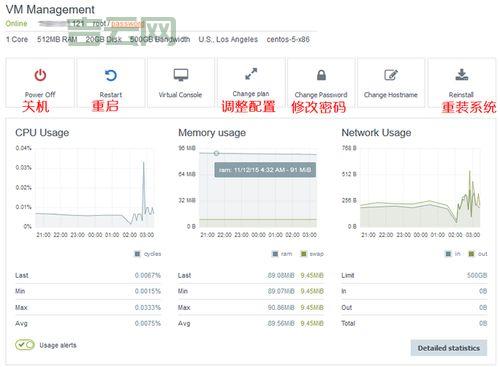Viewport: 500px width, 367px height.
Task: Click the memory Max value 90.86MB
Action: coord(281,307)
